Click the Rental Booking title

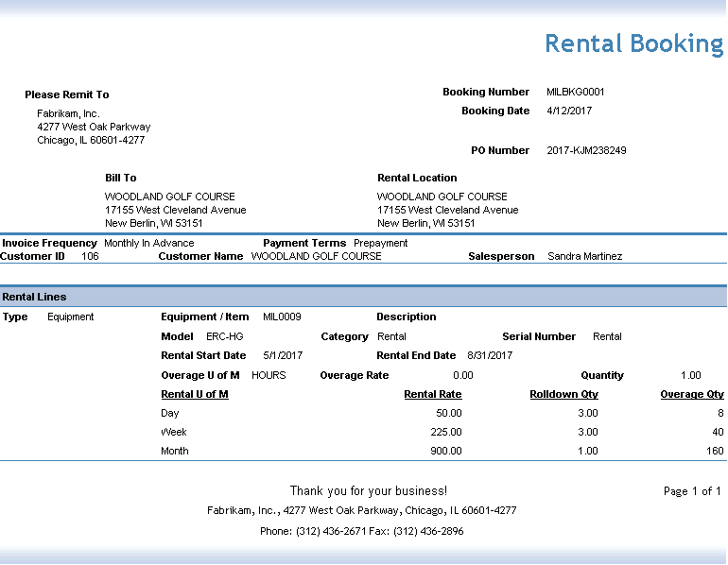point(633,43)
